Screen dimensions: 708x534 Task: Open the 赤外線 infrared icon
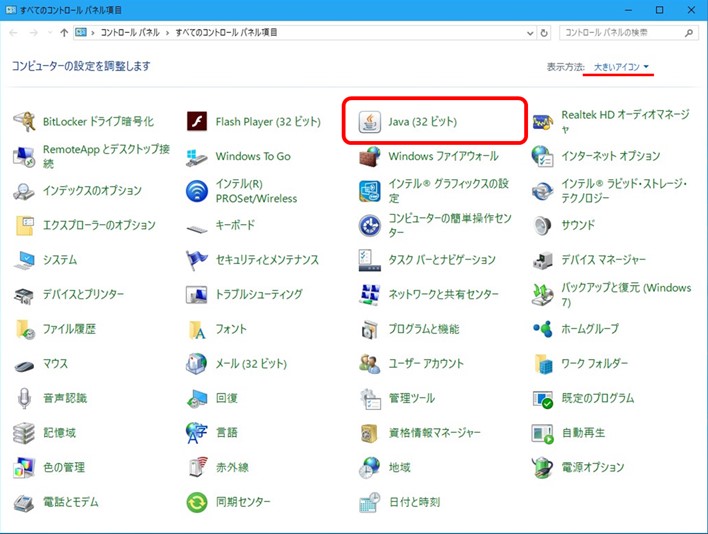197,468
